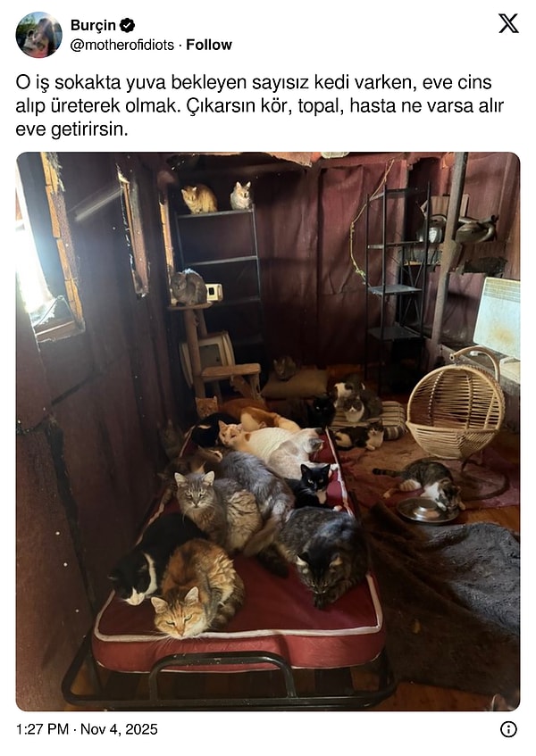Image resolution: width=536 pixels, height=756 pixels.
Task: Click the two cats on top of the shelf
Action: pyautogui.click(x=216, y=196)
